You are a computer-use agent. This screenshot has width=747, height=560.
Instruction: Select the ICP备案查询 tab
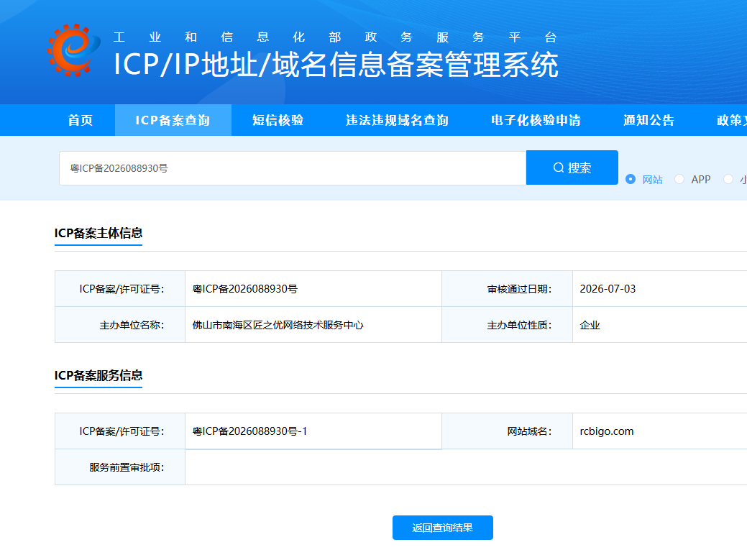pyautogui.click(x=173, y=120)
